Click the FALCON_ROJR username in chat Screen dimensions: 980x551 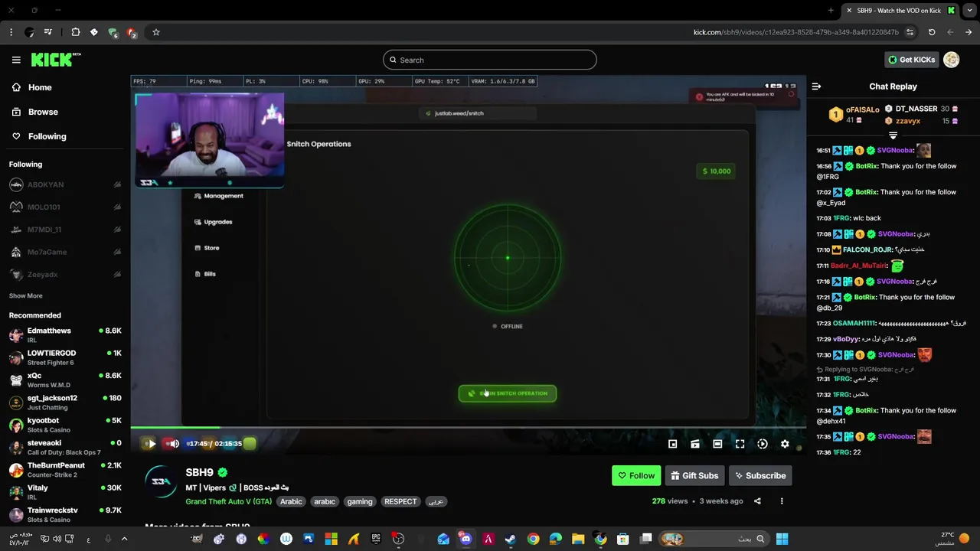pos(867,249)
